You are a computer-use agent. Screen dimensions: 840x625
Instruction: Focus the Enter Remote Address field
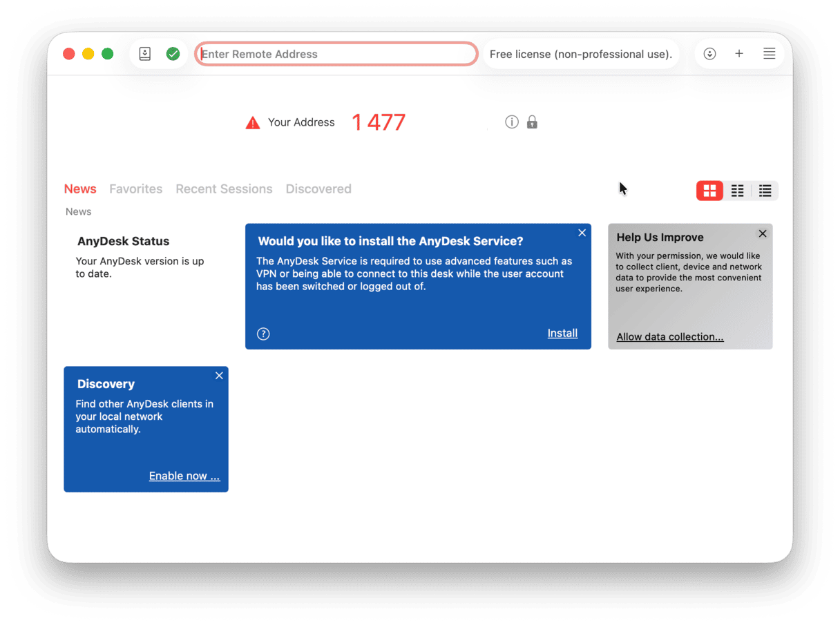click(x=336, y=54)
